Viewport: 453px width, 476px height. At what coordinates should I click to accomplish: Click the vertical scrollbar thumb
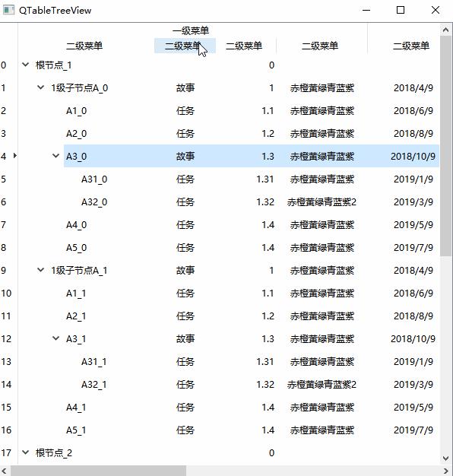pyautogui.click(x=445, y=146)
